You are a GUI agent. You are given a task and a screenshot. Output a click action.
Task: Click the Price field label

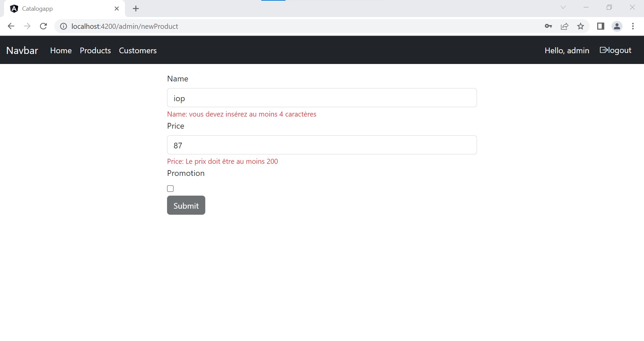(175, 126)
